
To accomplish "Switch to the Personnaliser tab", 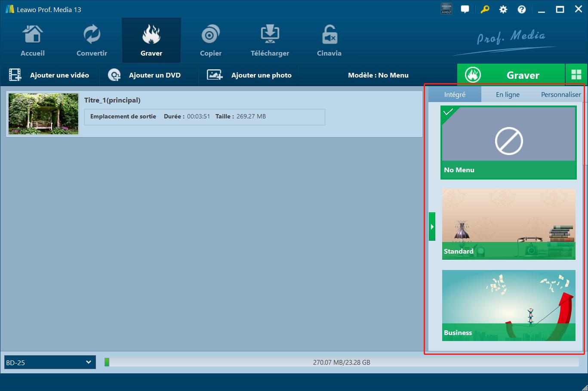I will pyautogui.click(x=560, y=94).
